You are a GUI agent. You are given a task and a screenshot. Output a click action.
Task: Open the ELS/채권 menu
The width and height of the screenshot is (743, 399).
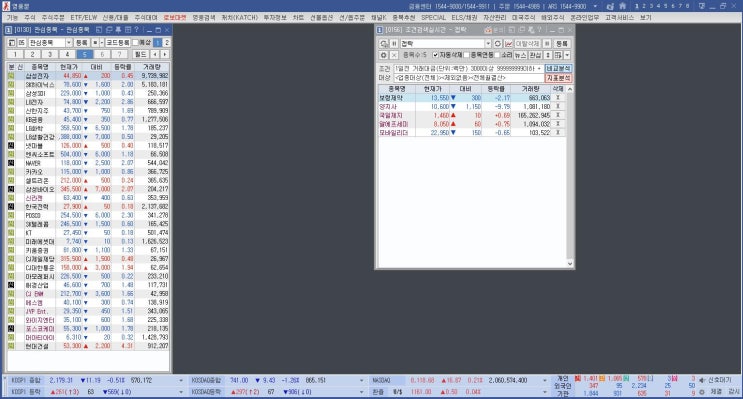click(464, 18)
